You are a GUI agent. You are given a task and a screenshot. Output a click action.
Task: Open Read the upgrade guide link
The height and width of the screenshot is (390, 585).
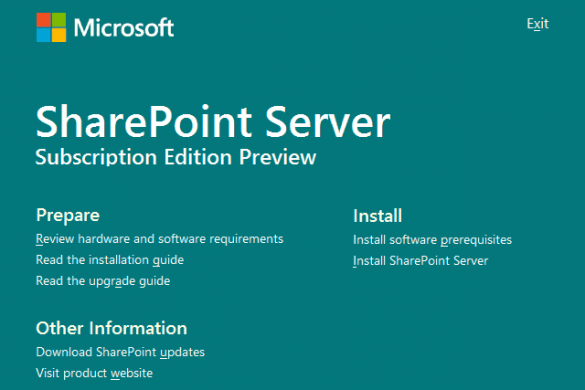(103, 281)
